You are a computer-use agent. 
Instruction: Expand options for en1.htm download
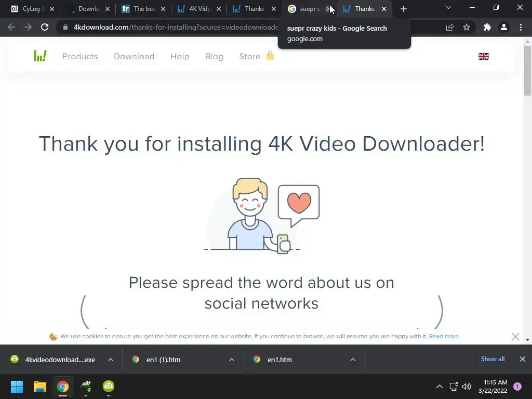(x=353, y=360)
